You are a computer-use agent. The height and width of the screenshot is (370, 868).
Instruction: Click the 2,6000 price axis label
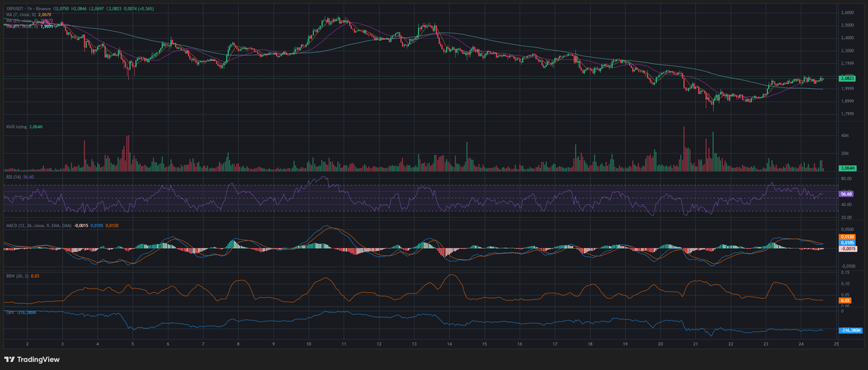(x=847, y=13)
